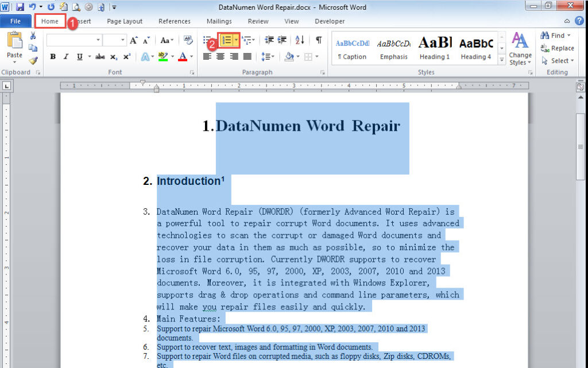Apply subscript to selected text
This screenshot has width=588, height=368.
click(x=113, y=57)
